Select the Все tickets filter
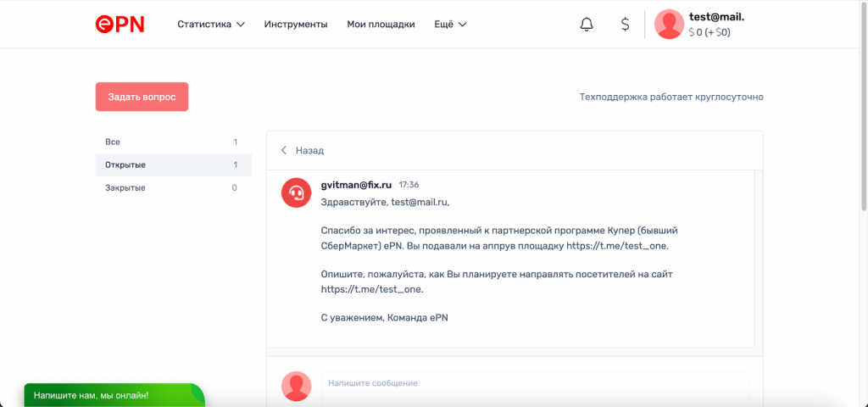The image size is (868, 407). pyautogui.click(x=173, y=142)
